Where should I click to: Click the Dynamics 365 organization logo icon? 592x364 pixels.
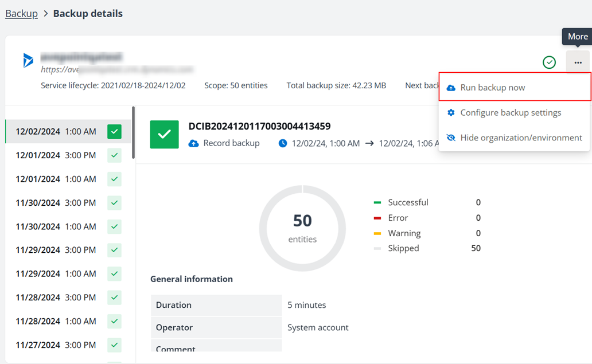pyautogui.click(x=28, y=60)
